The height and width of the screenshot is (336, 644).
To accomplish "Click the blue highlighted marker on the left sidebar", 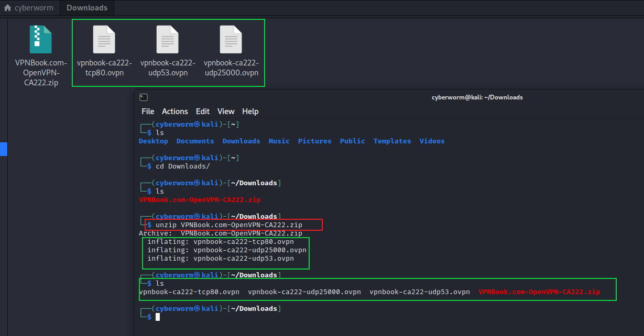I will point(3,149).
